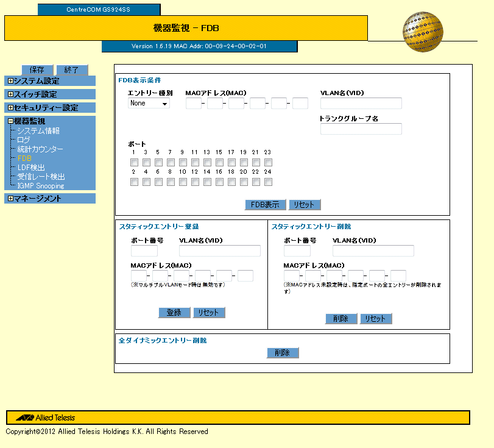Open the エントリー種別 dropdown

(149, 104)
